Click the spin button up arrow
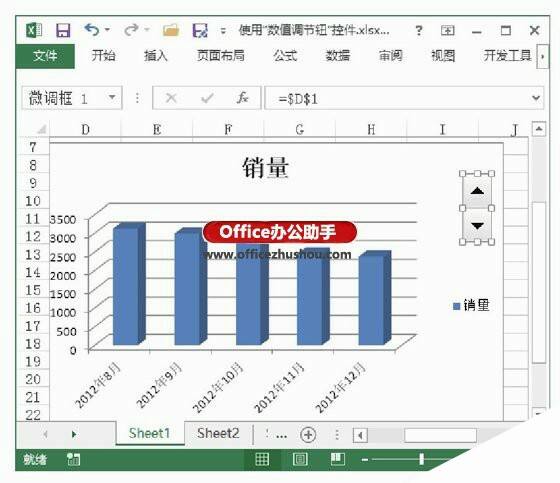The image size is (560, 483). tap(477, 191)
